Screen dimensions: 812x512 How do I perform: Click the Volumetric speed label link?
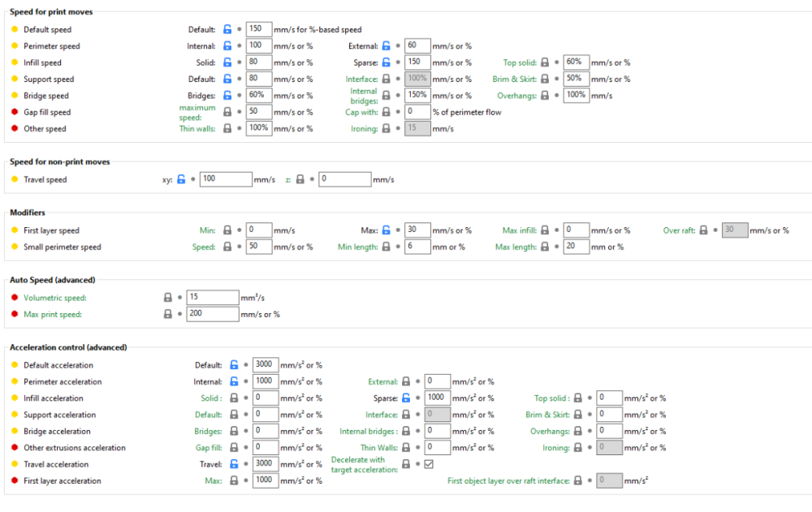[55, 298]
